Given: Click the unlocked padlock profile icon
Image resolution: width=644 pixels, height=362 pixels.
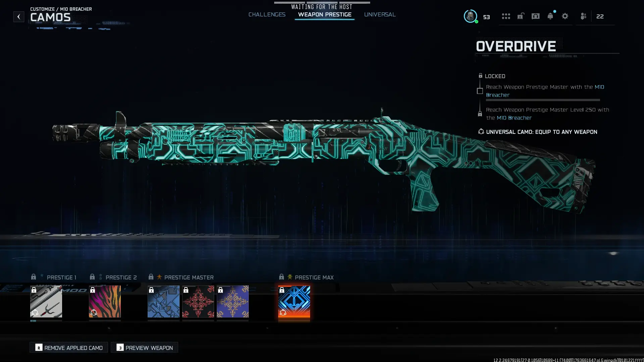Looking at the screenshot, I should coord(521,16).
